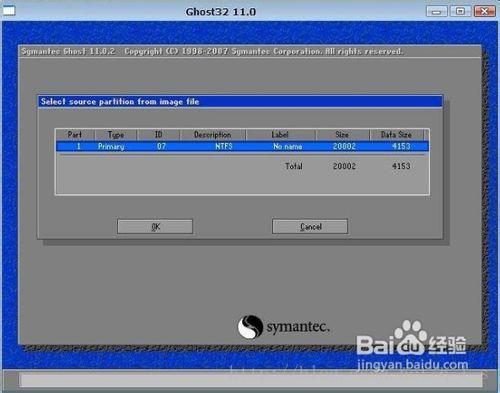Click the Size column header
Image resolution: width=500 pixels, height=393 pixels.
[342, 135]
